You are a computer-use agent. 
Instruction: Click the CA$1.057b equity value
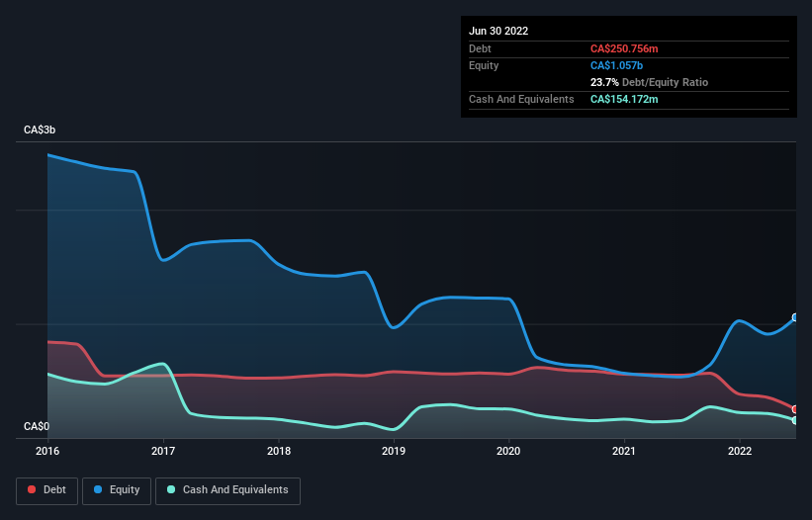(x=616, y=65)
